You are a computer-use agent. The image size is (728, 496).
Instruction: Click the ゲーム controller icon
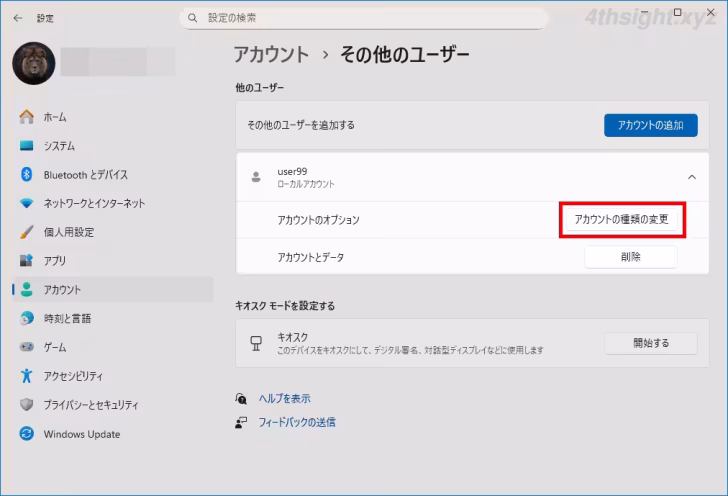[27, 347]
